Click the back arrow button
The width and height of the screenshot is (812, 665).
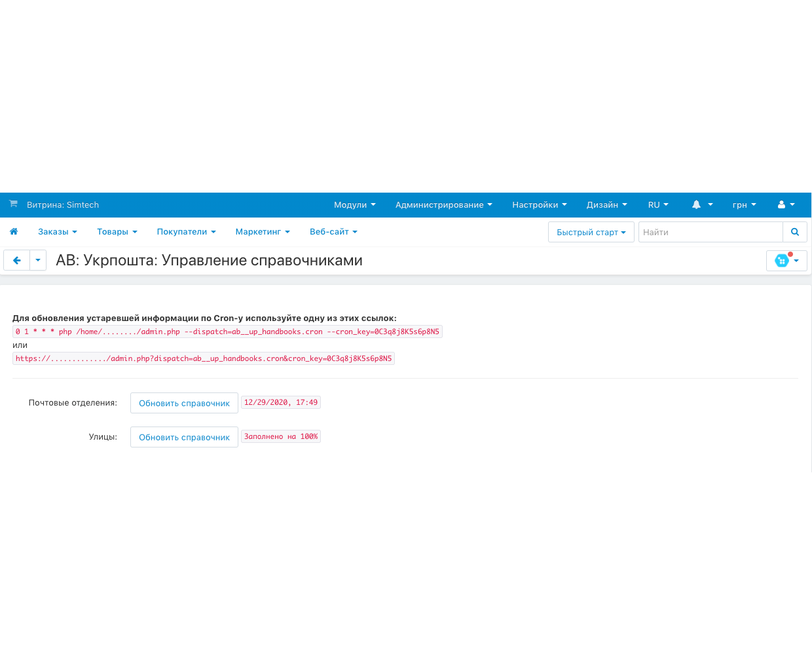coord(17,260)
